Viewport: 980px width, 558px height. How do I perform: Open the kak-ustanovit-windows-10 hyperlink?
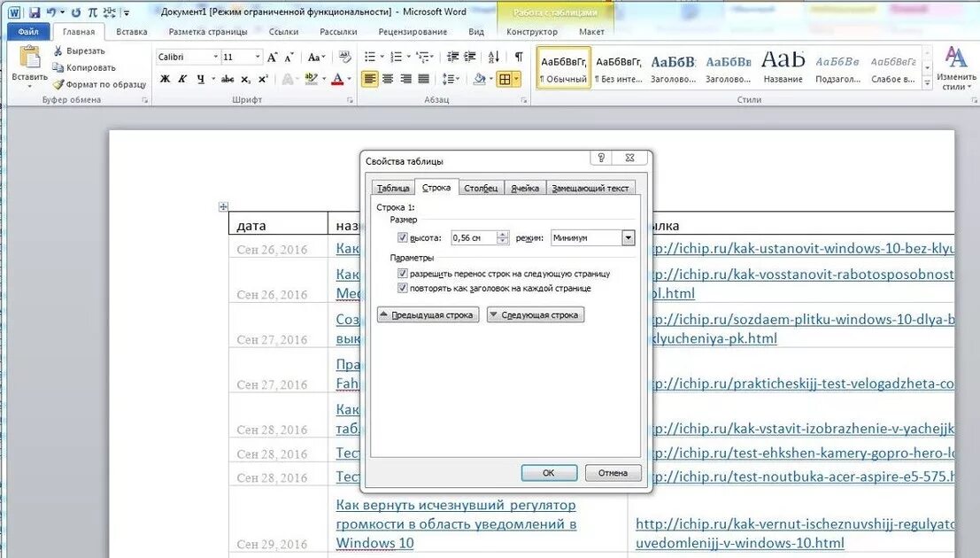click(802, 248)
